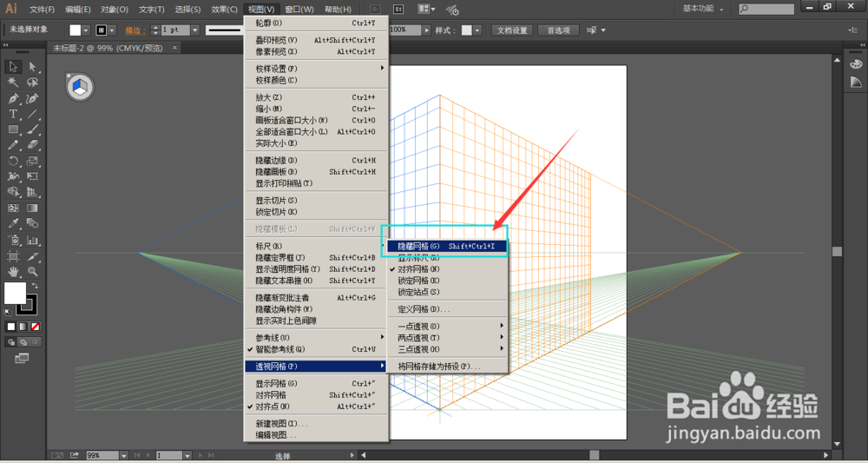868x463 pixels.
Task: Toggle 智能参考线(Q) Smart Guides
Action: (x=316, y=349)
